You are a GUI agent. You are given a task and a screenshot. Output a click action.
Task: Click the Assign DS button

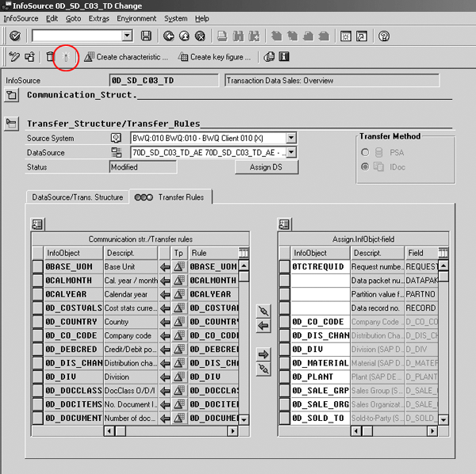point(267,167)
